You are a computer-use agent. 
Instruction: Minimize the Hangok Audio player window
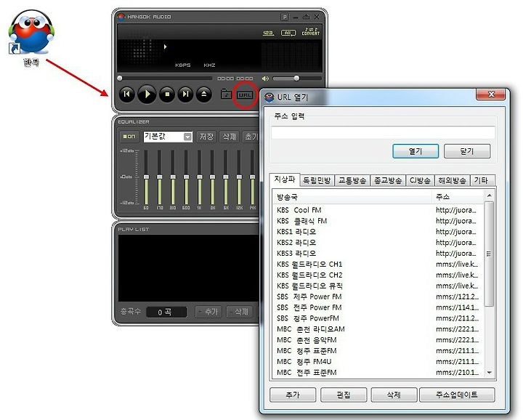coord(296,17)
